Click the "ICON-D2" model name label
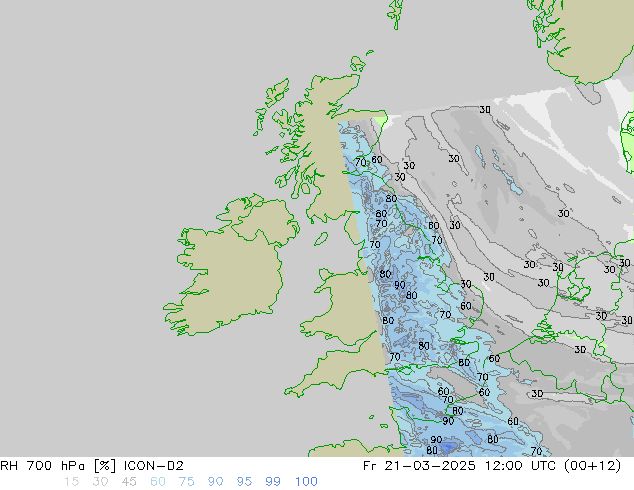Viewport: 634px width, 490px height. point(154,466)
